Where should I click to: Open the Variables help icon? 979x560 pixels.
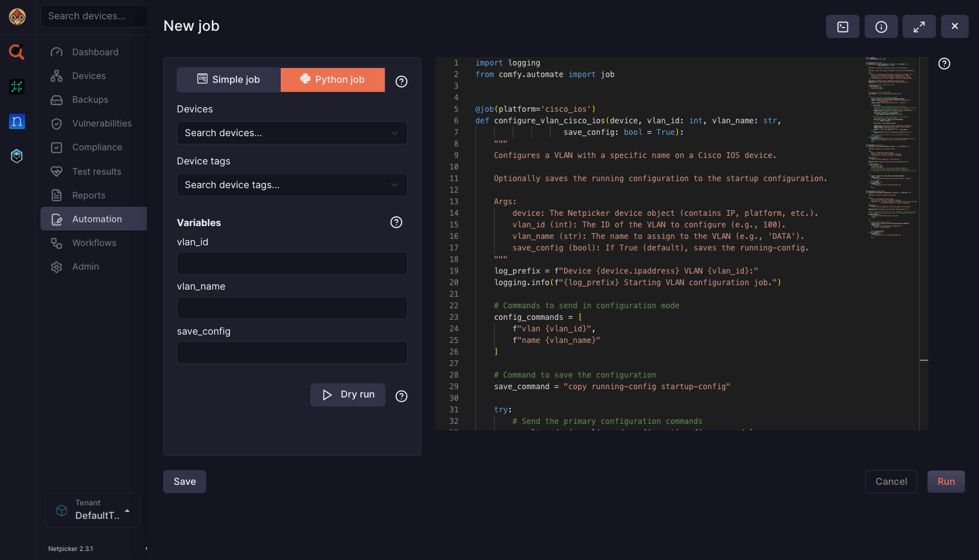click(396, 222)
